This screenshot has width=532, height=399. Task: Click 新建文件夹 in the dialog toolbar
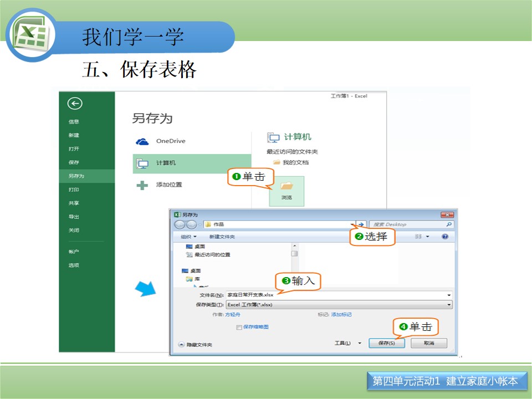click(222, 237)
